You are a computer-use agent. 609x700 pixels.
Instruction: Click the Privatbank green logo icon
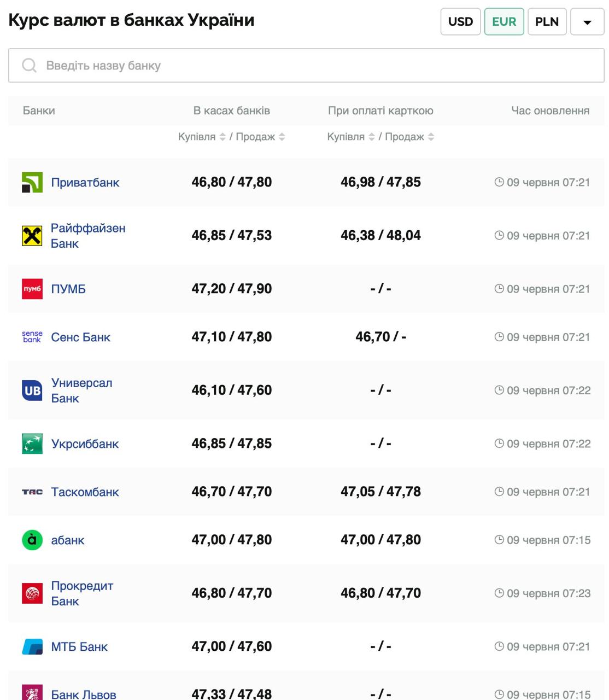coord(32,183)
